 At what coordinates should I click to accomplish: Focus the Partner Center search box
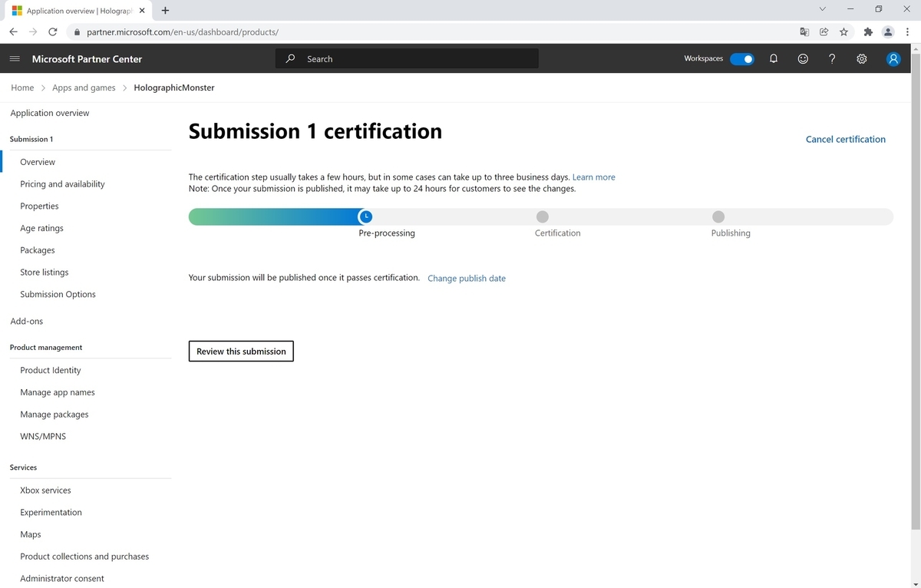[x=407, y=59]
